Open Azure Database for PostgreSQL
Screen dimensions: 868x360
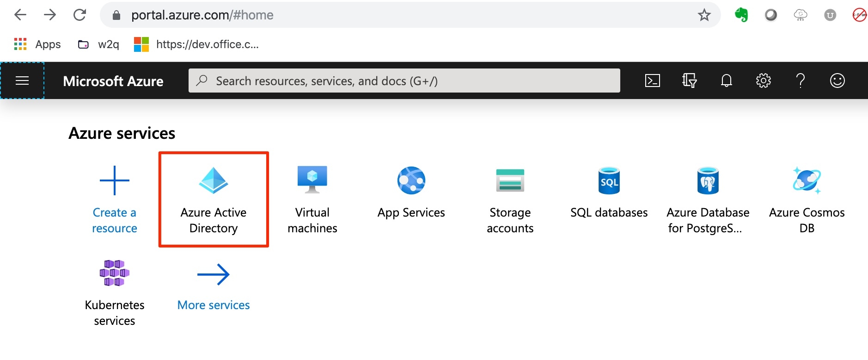(x=708, y=199)
